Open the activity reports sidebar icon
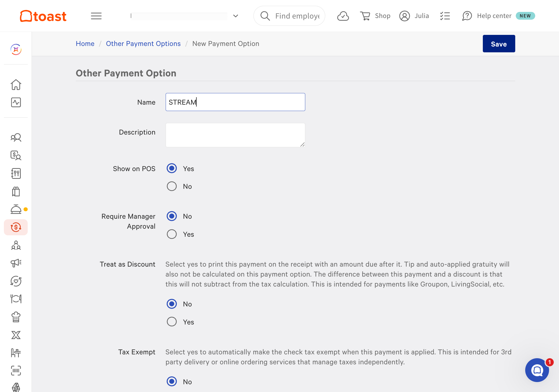The image size is (559, 392). coord(16,102)
